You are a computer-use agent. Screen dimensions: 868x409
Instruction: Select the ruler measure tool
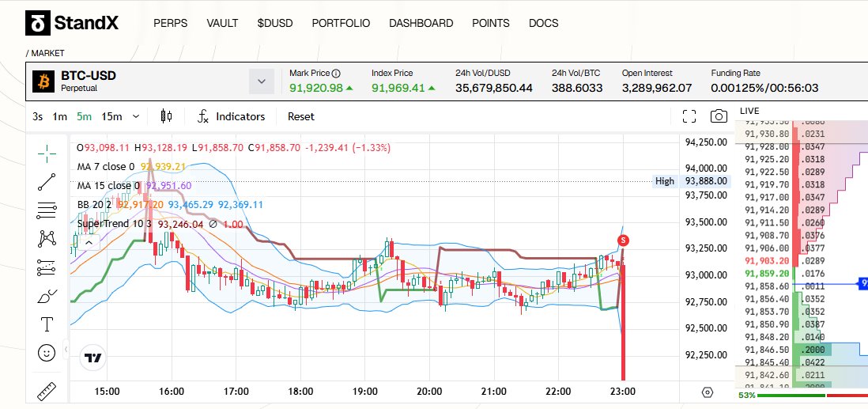[x=47, y=391]
